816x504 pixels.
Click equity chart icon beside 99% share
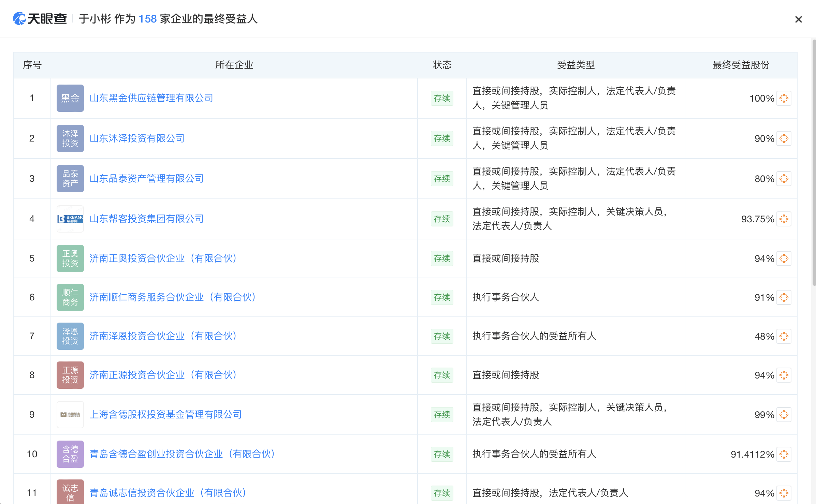[784, 415]
